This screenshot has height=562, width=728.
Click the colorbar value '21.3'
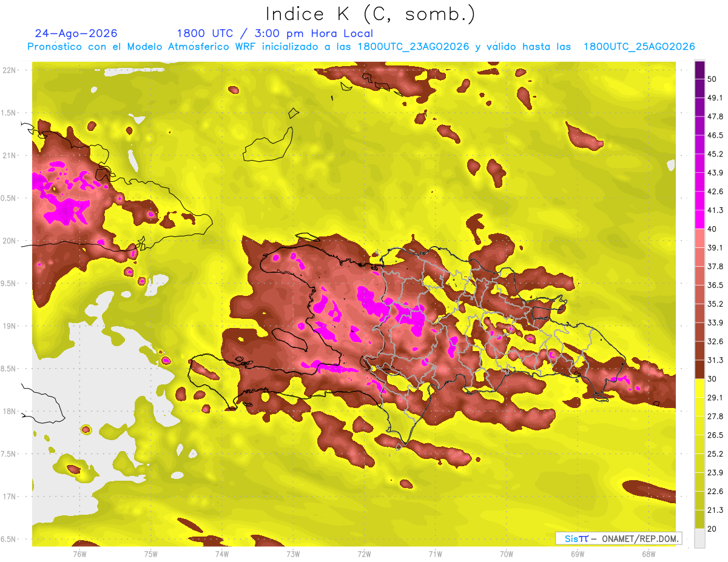[715, 510]
